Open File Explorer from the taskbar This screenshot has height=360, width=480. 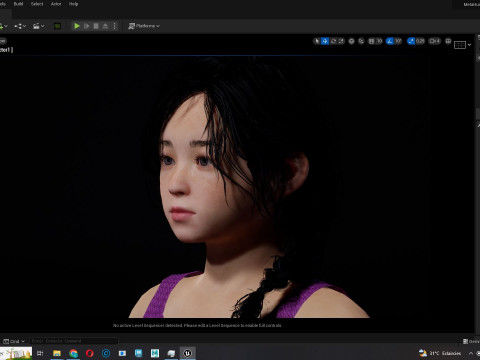(x=57, y=353)
